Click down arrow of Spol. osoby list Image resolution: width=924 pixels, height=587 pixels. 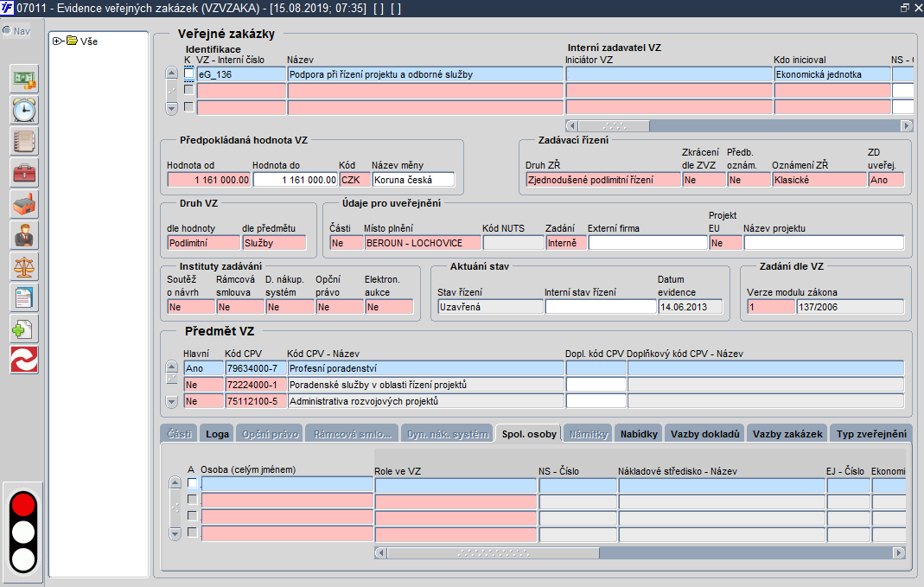pyautogui.click(x=175, y=534)
